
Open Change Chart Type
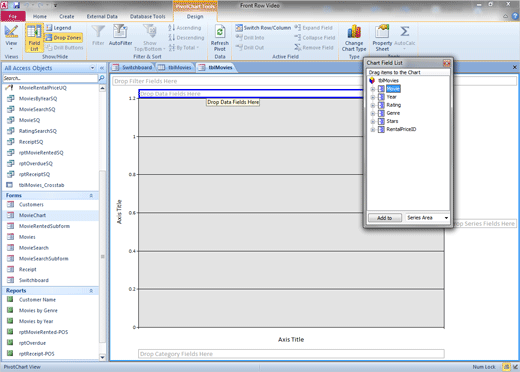coord(354,38)
